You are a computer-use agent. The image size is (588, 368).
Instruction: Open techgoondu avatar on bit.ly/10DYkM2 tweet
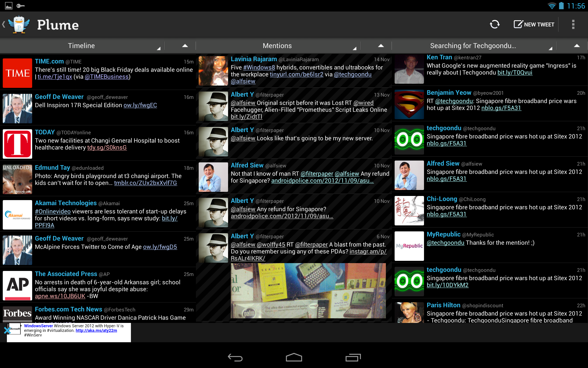click(x=409, y=281)
